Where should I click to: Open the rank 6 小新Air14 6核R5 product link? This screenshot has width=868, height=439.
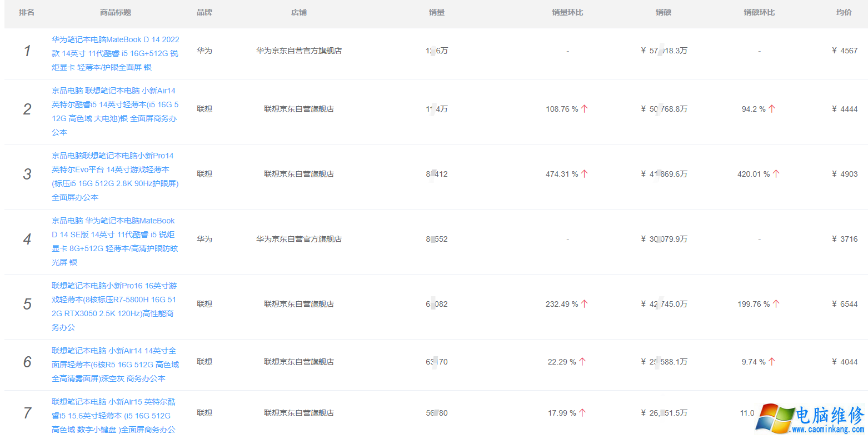[x=116, y=365]
